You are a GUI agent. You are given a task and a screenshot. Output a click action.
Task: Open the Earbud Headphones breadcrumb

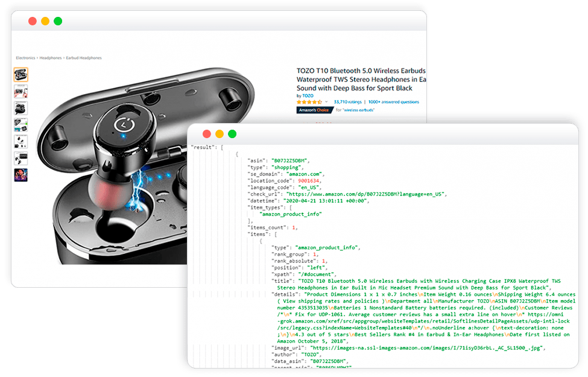coord(84,58)
